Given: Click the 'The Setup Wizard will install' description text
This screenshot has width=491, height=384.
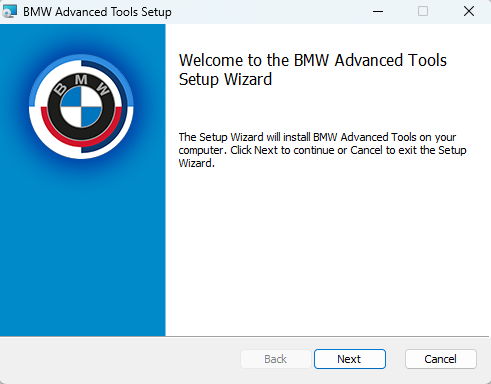Looking at the screenshot, I should click(322, 150).
